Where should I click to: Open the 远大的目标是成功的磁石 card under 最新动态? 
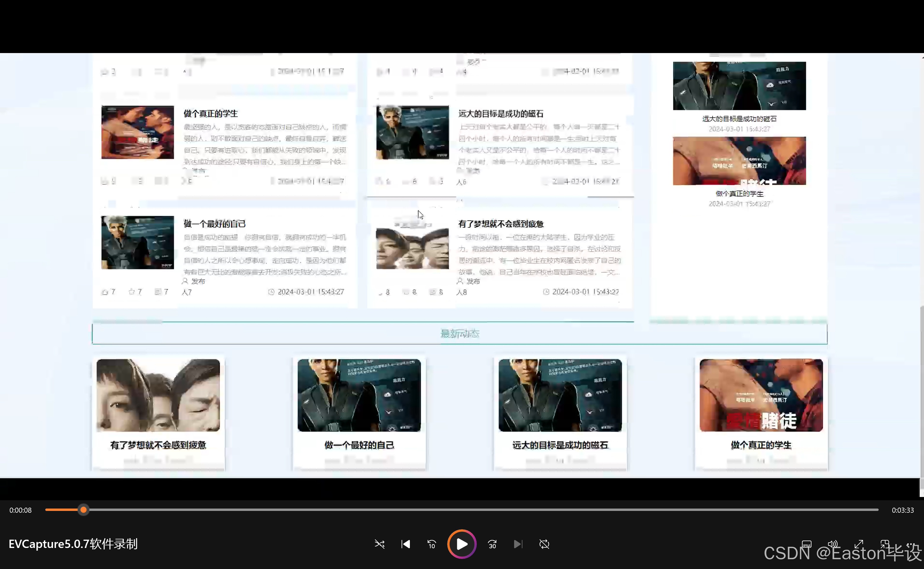click(560, 413)
